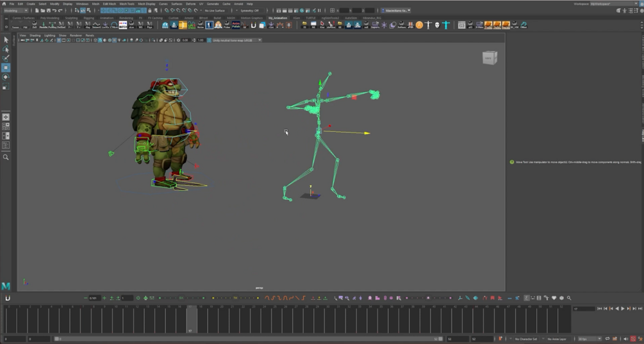Viewport: 644px width, 344px height.
Task: Click the Anim Polish shelf icon
Action: [236, 25]
